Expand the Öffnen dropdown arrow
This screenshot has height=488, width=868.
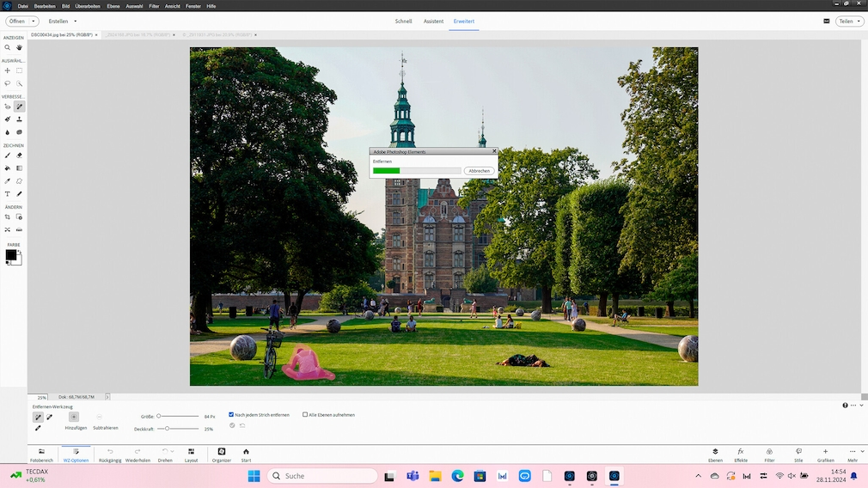coord(34,21)
